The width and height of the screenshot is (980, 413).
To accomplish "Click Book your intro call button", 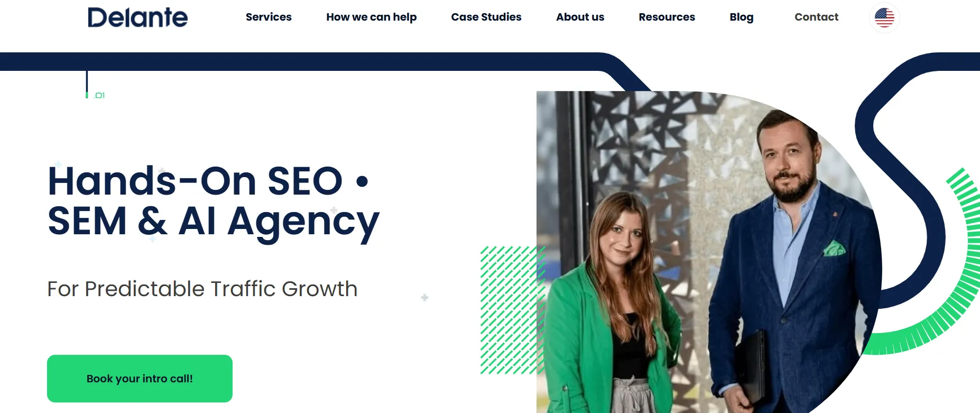I will point(140,379).
